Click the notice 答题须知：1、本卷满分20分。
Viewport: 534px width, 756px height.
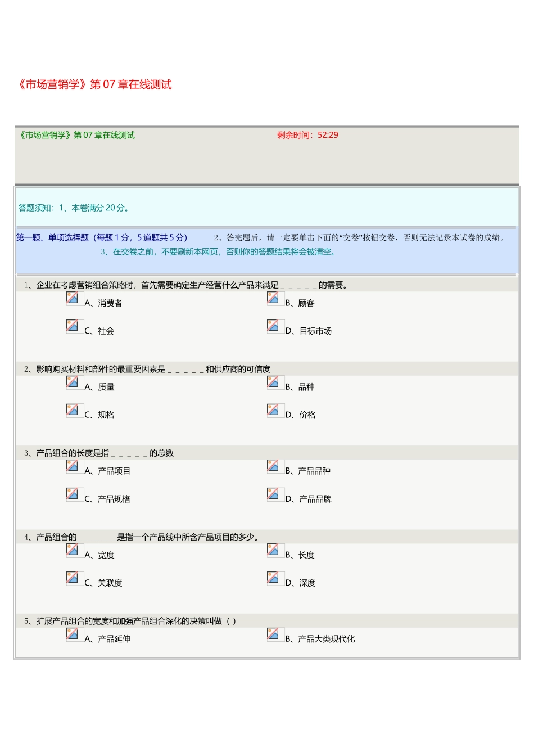click(x=75, y=208)
